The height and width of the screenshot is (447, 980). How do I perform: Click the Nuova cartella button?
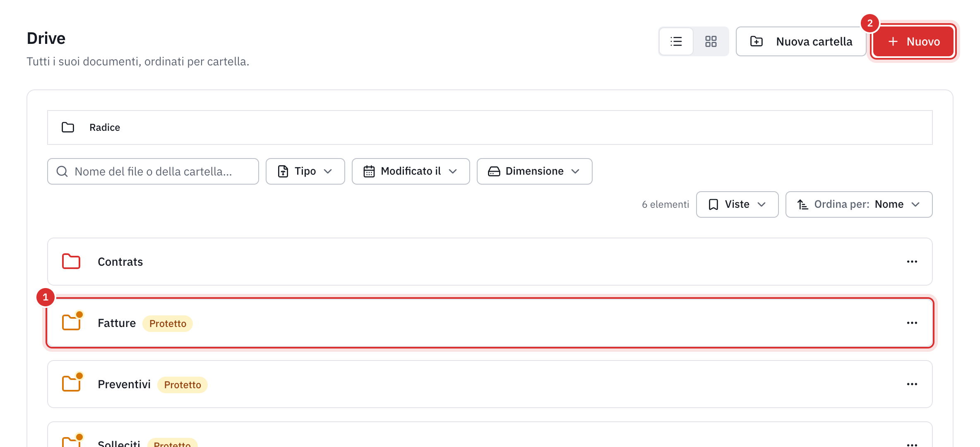click(801, 41)
